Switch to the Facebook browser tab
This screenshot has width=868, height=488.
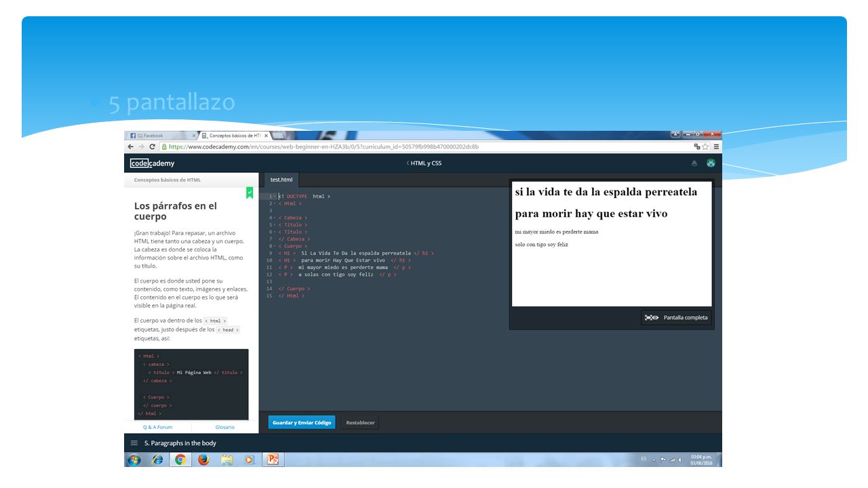click(163, 136)
